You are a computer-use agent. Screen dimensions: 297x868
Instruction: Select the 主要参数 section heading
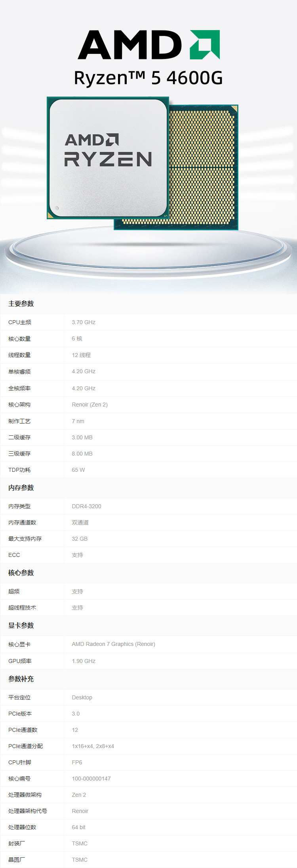21,304
